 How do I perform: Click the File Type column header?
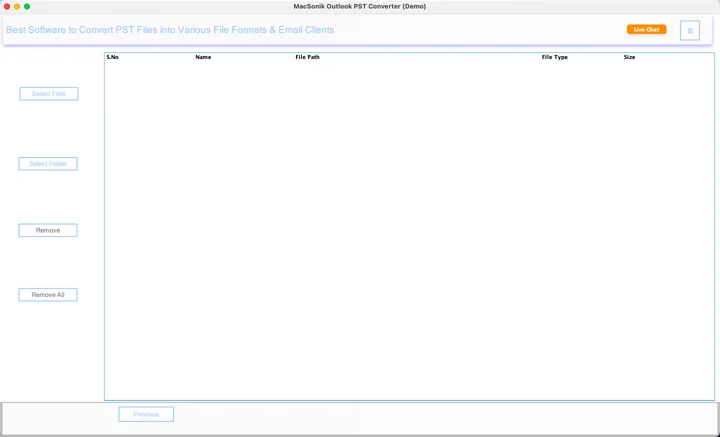(x=555, y=57)
